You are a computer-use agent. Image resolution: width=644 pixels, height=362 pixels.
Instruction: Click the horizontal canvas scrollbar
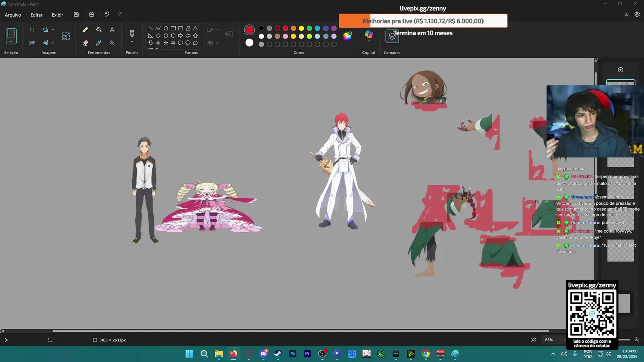[x=300, y=331]
